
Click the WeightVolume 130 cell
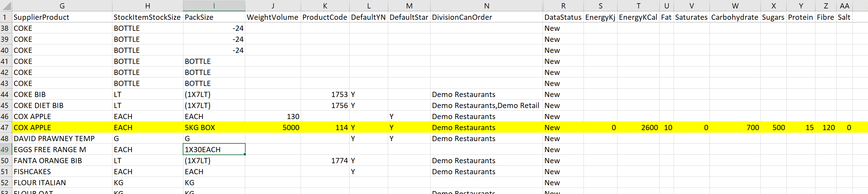click(x=272, y=116)
